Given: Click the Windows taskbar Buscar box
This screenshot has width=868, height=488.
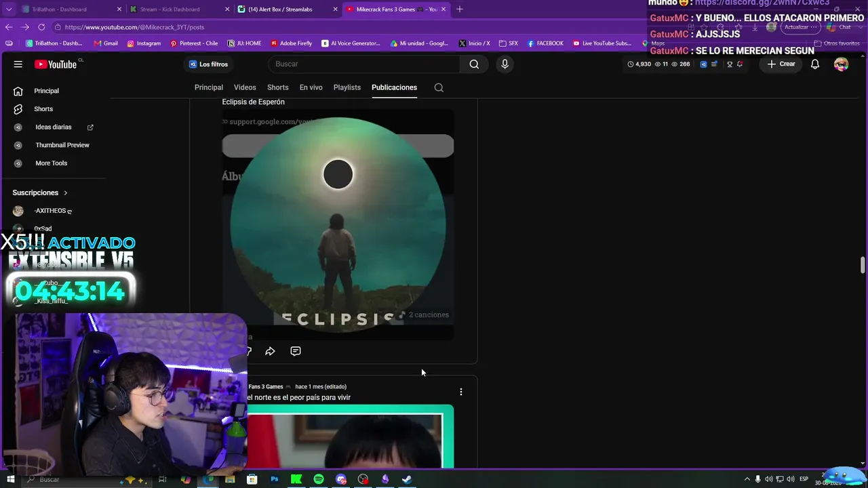Looking at the screenshot, I should pyautogui.click(x=88, y=479).
